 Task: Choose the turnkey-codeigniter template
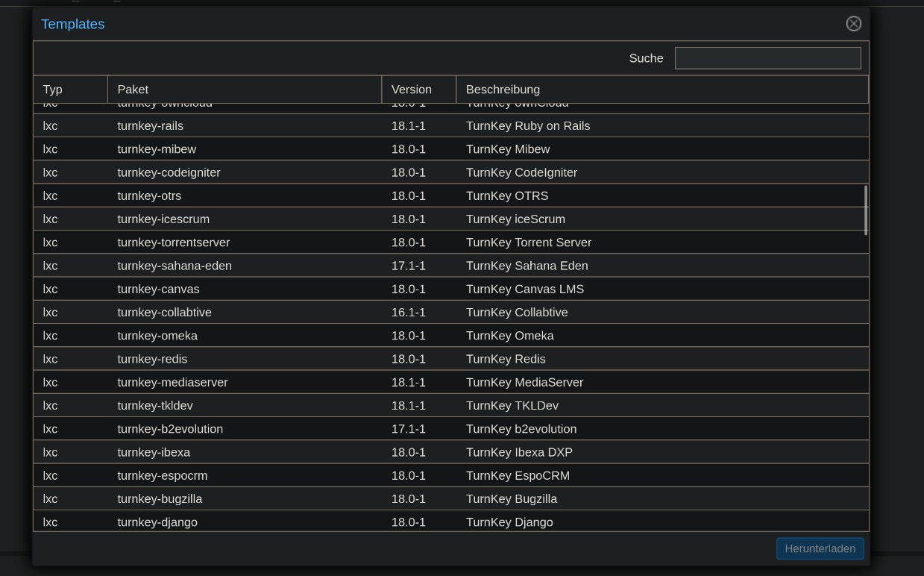click(169, 172)
